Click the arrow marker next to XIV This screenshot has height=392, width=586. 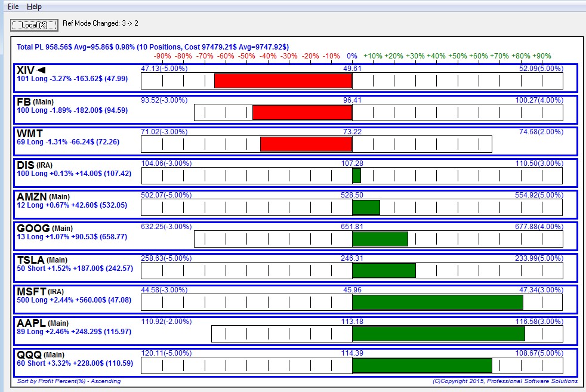pos(41,70)
